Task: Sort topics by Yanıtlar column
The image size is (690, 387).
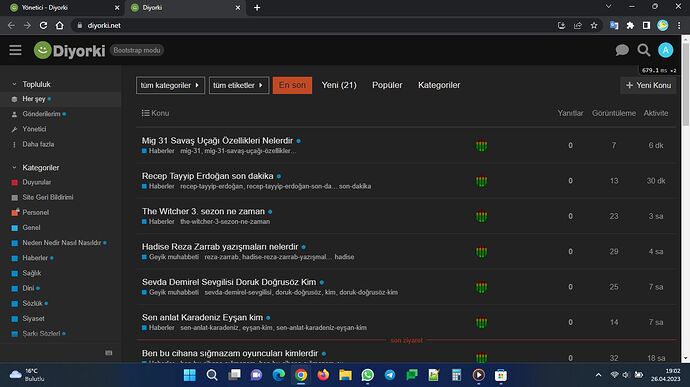Action: tap(570, 113)
